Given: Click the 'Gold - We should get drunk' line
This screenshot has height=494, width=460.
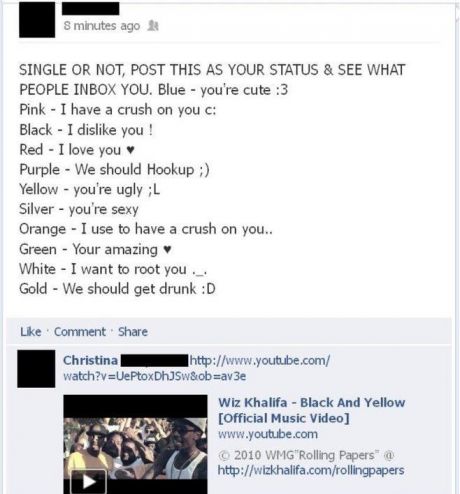Looking at the screenshot, I should coord(117,289).
